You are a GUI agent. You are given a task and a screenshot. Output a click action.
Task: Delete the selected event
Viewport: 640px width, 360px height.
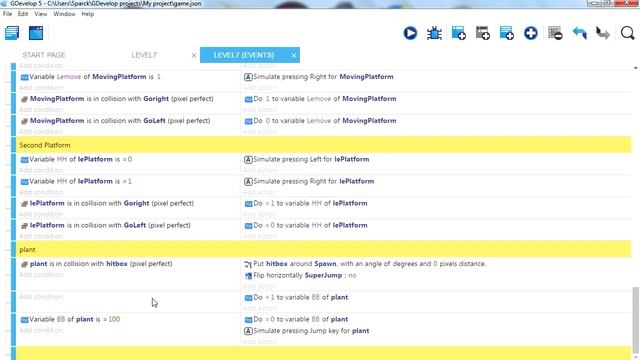[555, 33]
